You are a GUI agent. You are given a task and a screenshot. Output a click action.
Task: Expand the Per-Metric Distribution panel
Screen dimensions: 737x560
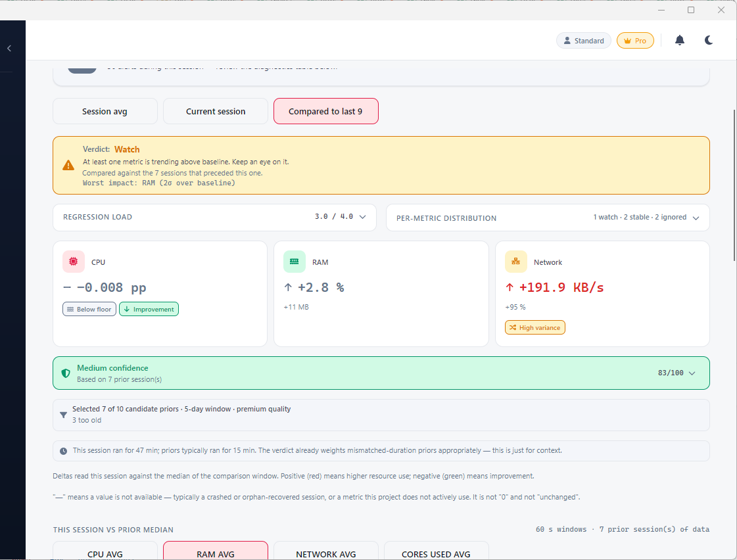[548, 218]
